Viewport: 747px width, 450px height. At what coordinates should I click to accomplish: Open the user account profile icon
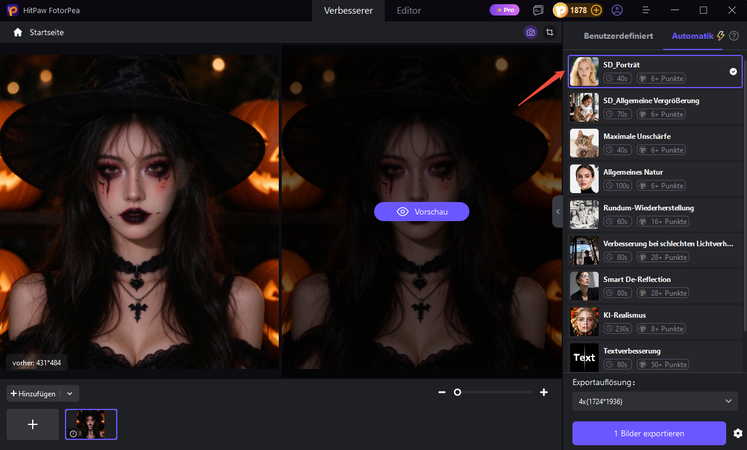pos(617,10)
